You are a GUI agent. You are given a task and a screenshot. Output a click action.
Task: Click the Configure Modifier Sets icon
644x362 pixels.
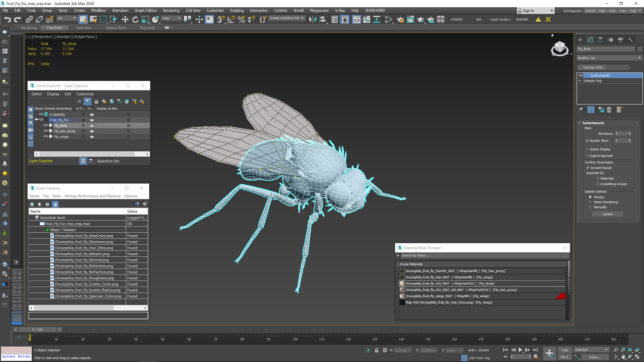pyautogui.click(x=619, y=110)
